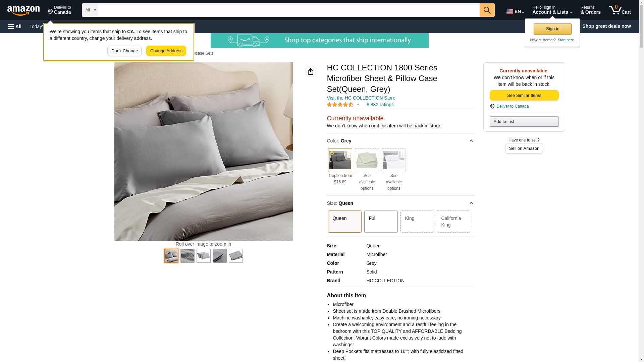This screenshot has height=362, width=644.
Task: Click the star rating icons
Action: point(340,105)
